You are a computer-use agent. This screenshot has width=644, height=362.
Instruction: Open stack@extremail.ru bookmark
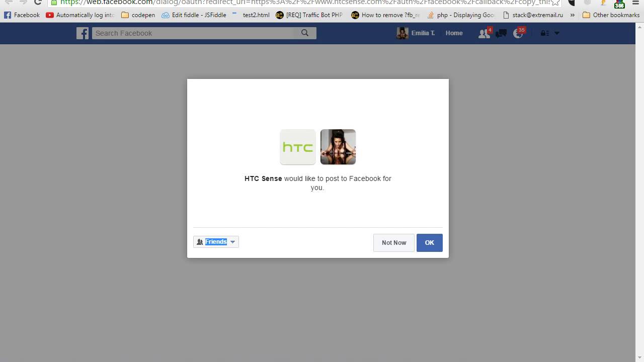click(x=533, y=15)
